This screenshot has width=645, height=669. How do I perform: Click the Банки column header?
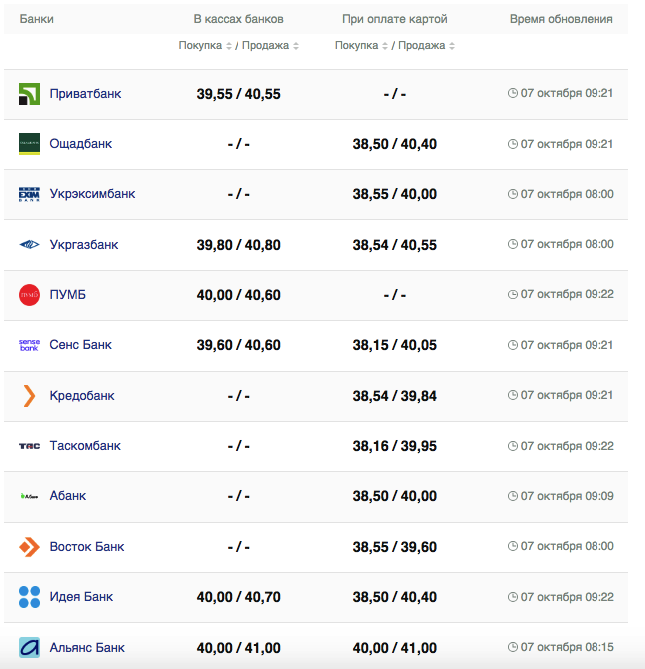[x=37, y=19]
